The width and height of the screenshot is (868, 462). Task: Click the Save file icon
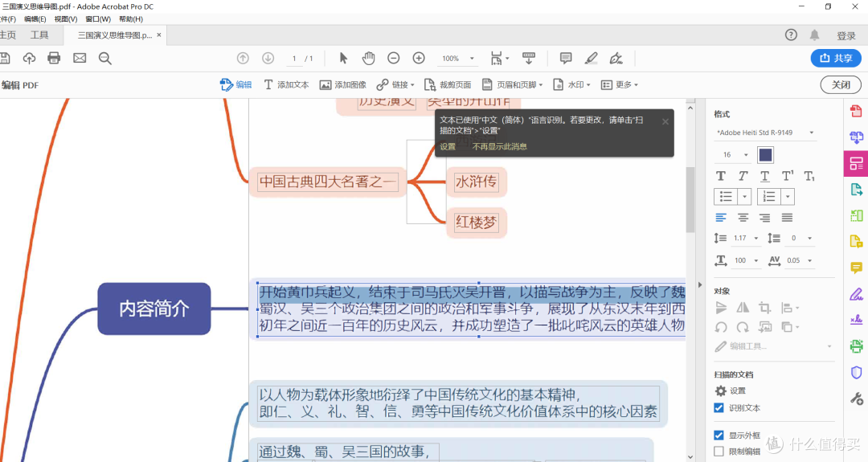tap(5, 58)
